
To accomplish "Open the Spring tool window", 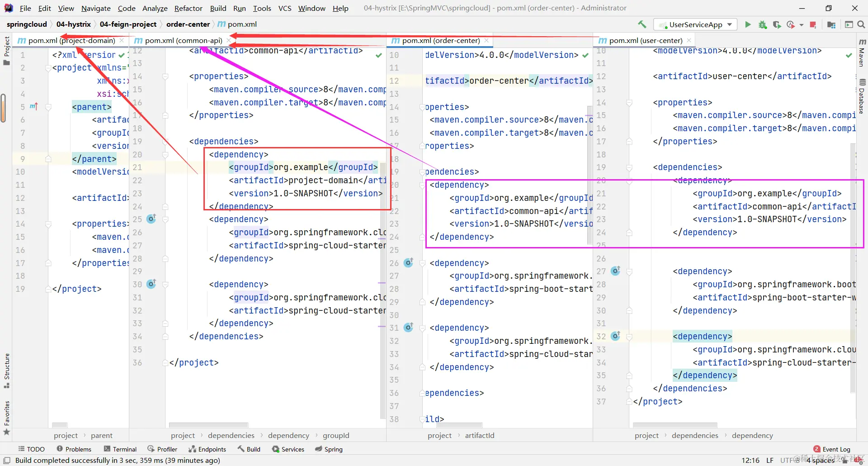I will pos(329,449).
